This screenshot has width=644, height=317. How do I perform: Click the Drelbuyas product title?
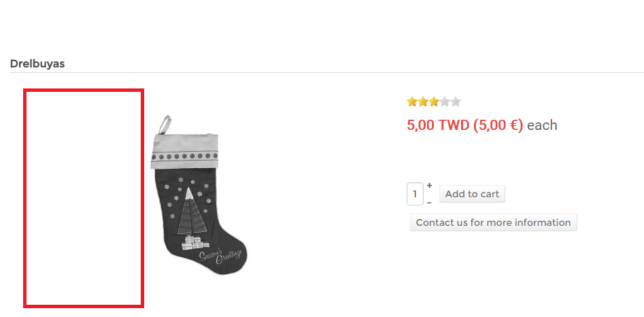tap(37, 64)
